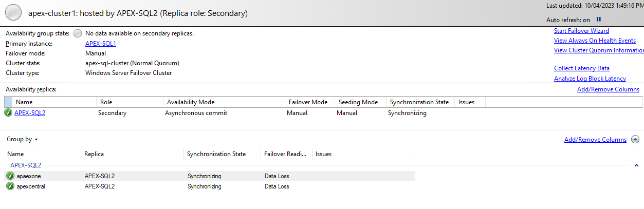Image resolution: width=644 pixels, height=209 pixels.
Task: Click Collect Latency Data link
Action: point(582,68)
